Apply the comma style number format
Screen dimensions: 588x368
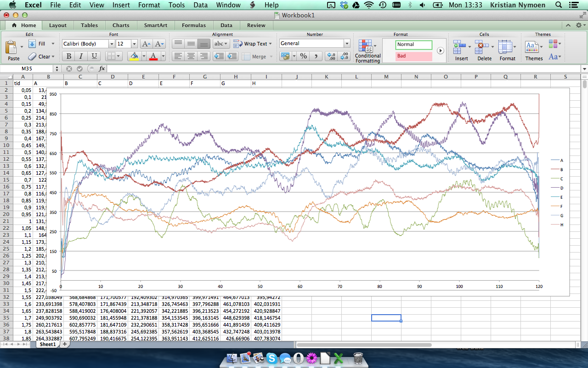point(316,56)
